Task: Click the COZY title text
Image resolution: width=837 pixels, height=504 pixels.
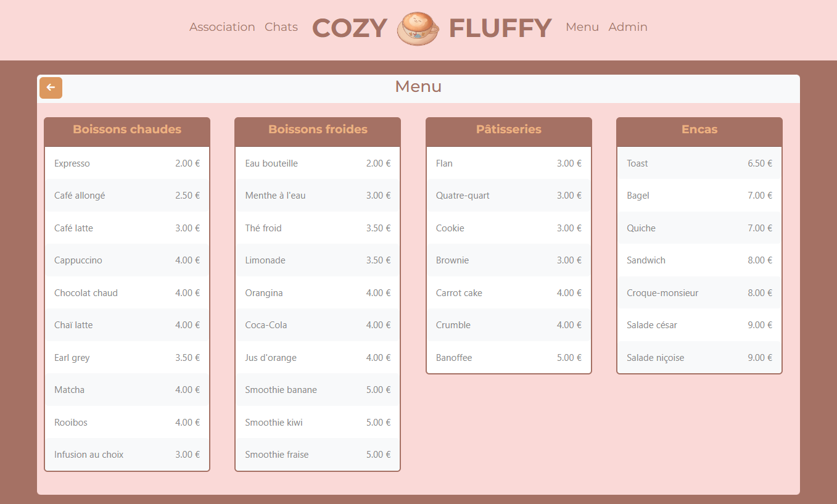Action: click(350, 28)
